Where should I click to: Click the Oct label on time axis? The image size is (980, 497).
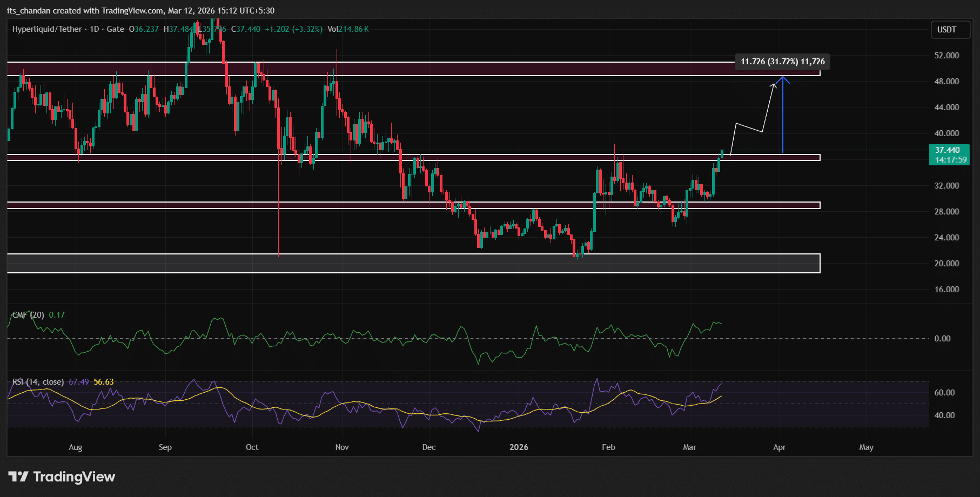(252, 447)
